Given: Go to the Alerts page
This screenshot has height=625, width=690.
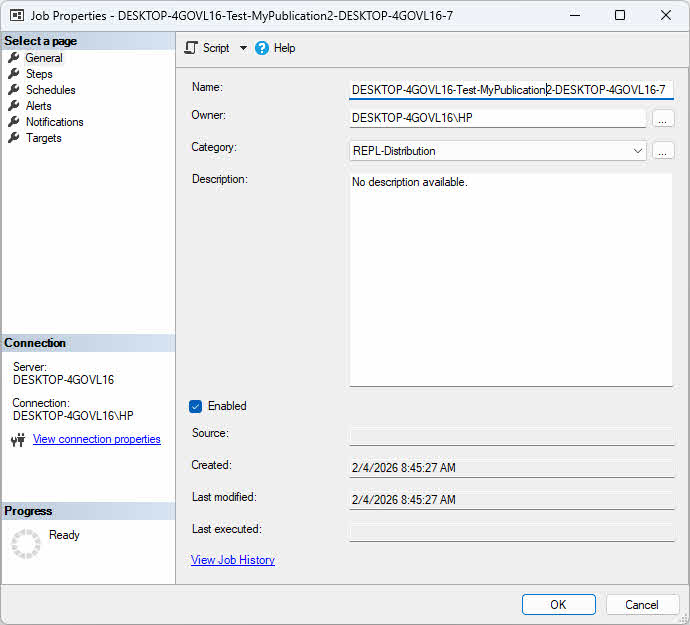Looking at the screenshot, I should tap(38, 106).
